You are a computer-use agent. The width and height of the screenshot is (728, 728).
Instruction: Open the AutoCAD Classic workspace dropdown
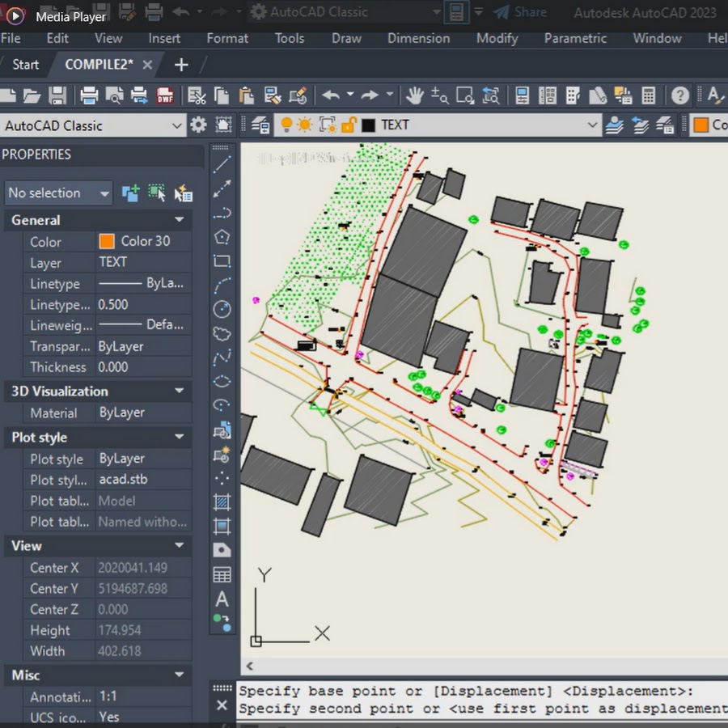176,126
